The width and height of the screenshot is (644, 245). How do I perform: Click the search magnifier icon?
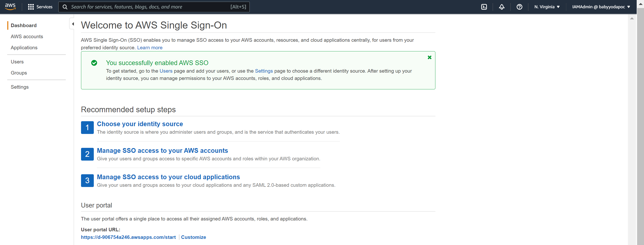pyautogui.click(x=65, y=7)
